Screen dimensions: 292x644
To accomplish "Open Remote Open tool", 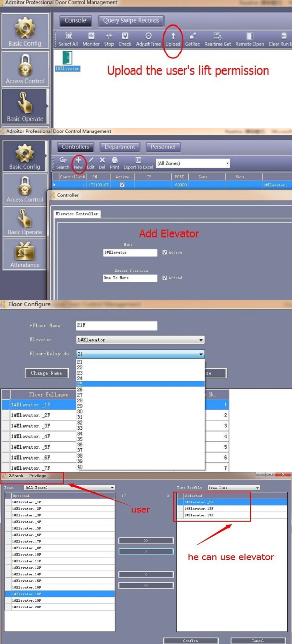I will pos(250,36).
